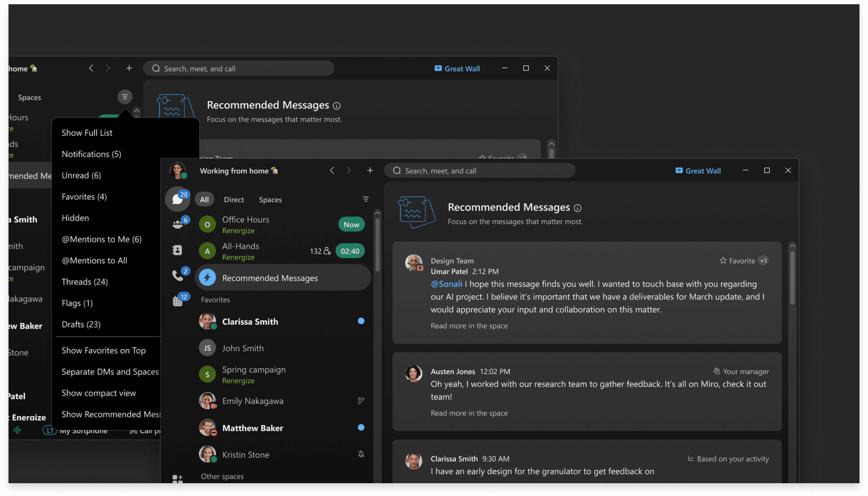Join the Office Hours meeting with Now button
The height and width of the screenshot is (496, 868).
pos(351,225)
